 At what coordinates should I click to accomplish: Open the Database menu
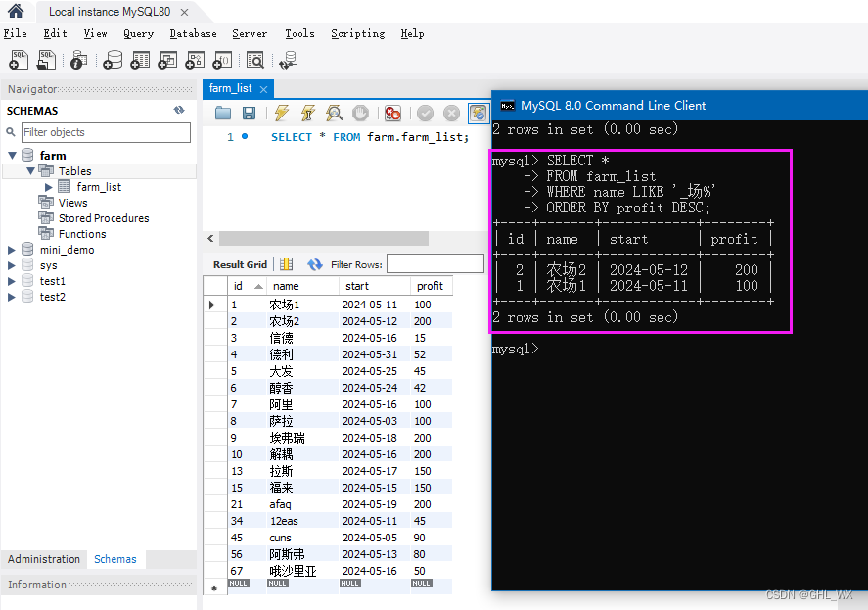pyautogui.click(x=193, y=33)
